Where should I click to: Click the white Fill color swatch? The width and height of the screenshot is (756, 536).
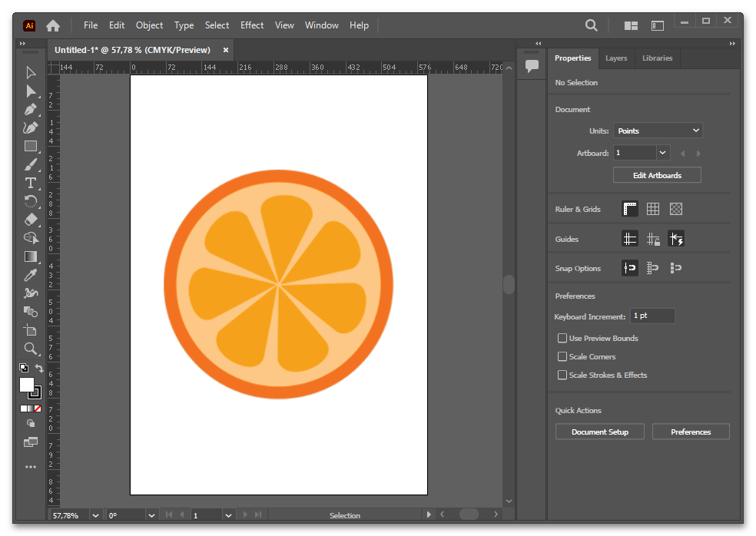[26, 385]
